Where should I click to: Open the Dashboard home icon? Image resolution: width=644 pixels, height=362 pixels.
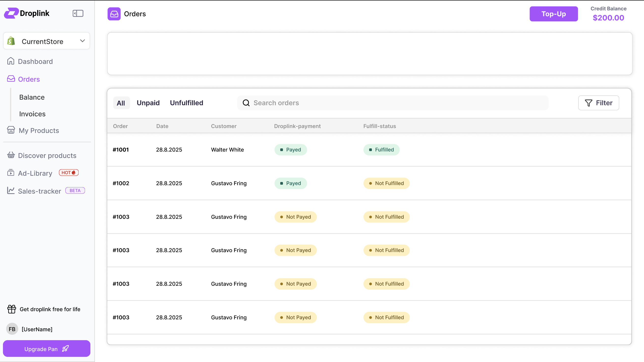pyautogui.click(x=11, y=61)
